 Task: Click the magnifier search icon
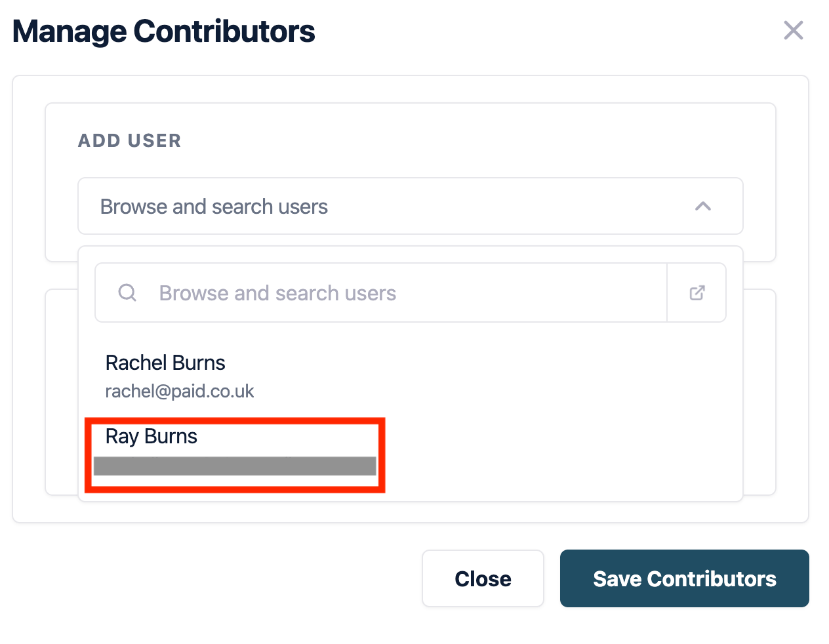pyautogui.click(x=127, y=292)
